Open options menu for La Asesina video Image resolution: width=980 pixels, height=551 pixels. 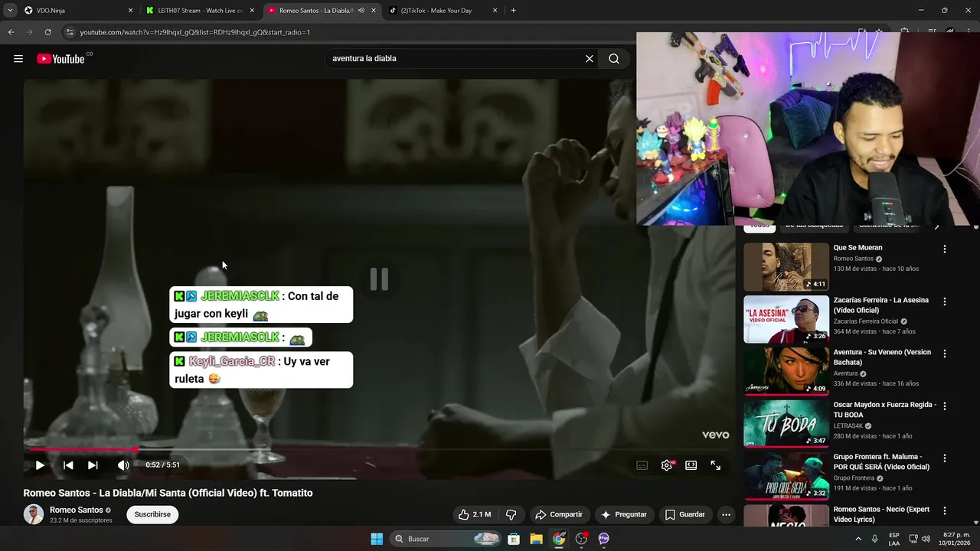944,302
